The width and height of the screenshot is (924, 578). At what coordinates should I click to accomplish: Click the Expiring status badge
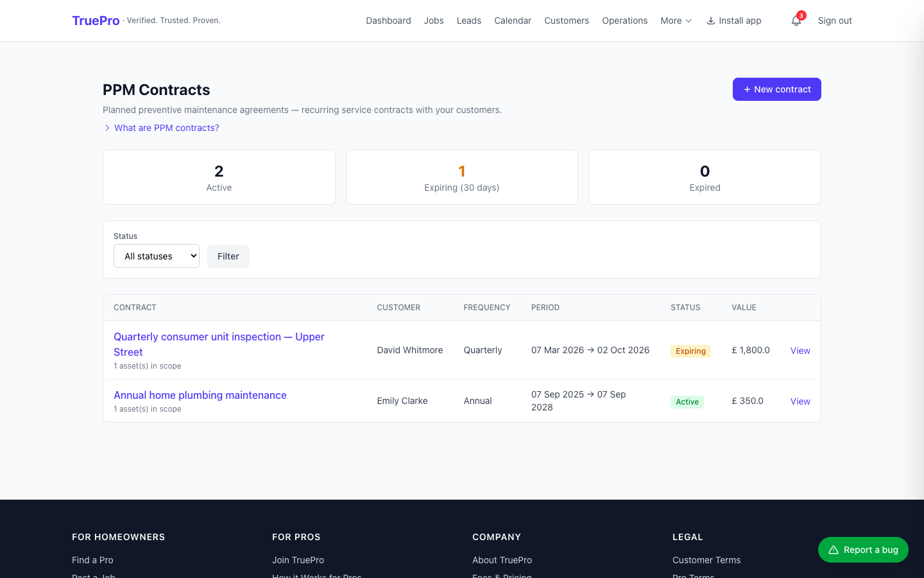[x=690, y=351]
